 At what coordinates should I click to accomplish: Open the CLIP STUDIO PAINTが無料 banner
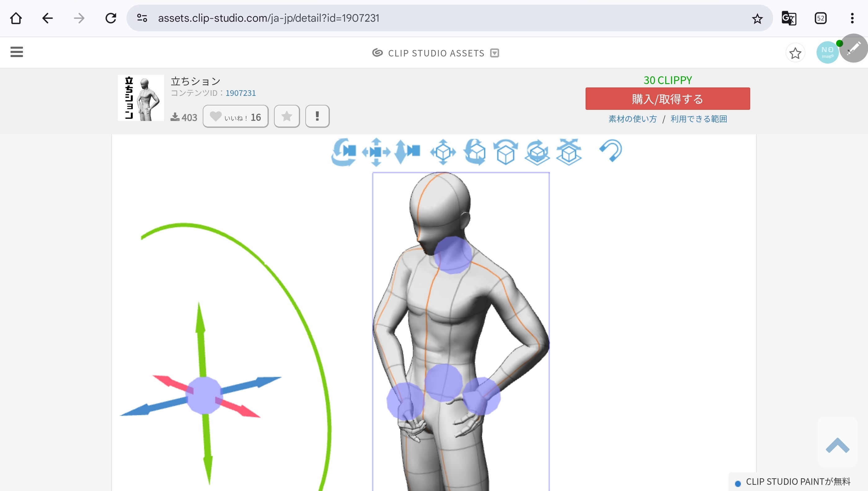coord(798,482)
